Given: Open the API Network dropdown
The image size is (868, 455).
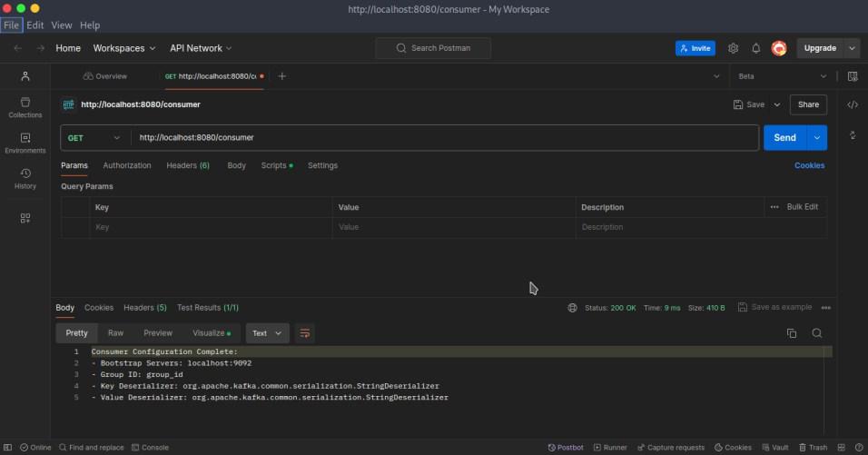Looking at the screenshot, I should click(201, 48).
